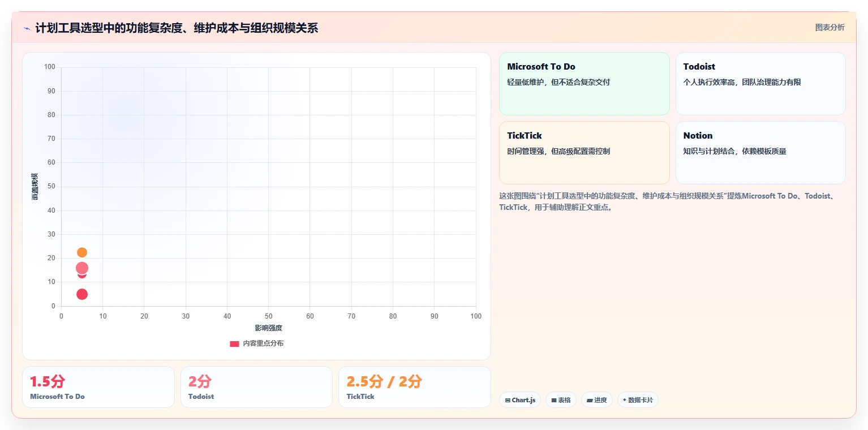868x430 pixels.
Task: Click the 进度 tag chip
Action: [596, 400]
